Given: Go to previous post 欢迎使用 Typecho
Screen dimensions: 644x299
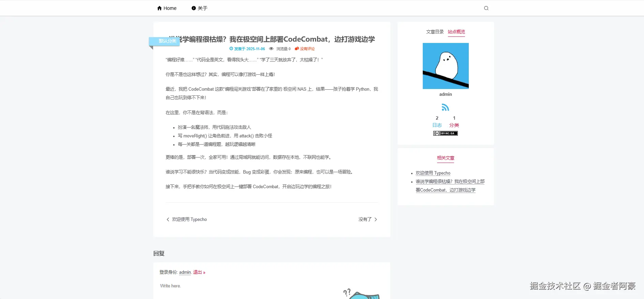Looking at the screenshot, I should [189, 220].
